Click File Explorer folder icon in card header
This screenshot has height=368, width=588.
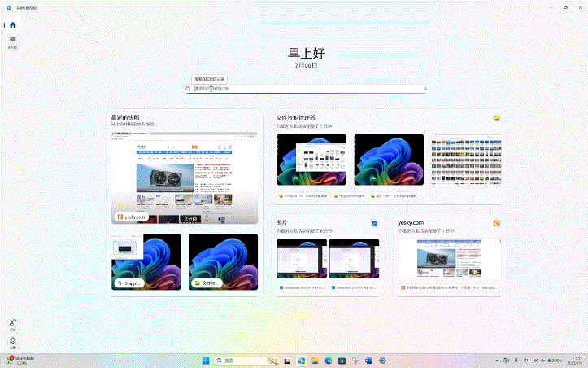click(497, 118)
